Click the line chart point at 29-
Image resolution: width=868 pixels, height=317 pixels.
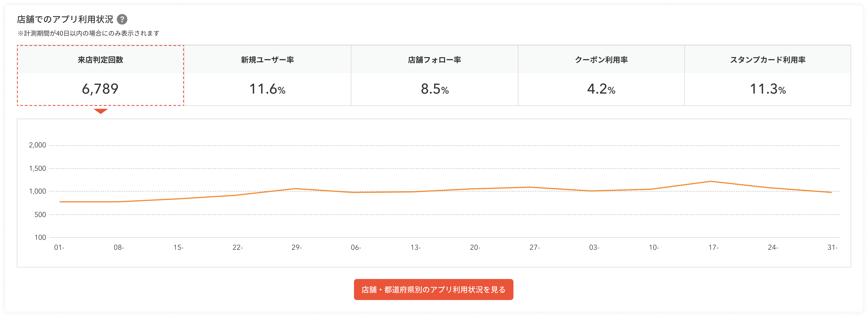coord(296,188)
